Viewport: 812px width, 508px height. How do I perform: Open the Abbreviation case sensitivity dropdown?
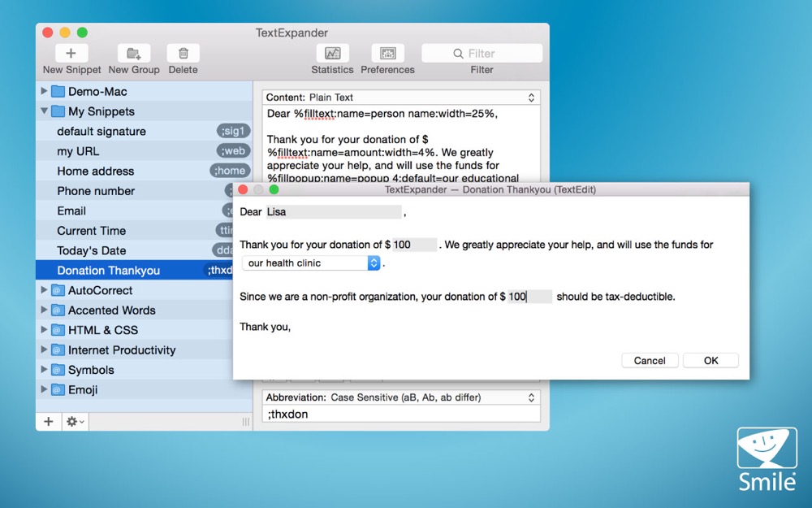point(401,397)
